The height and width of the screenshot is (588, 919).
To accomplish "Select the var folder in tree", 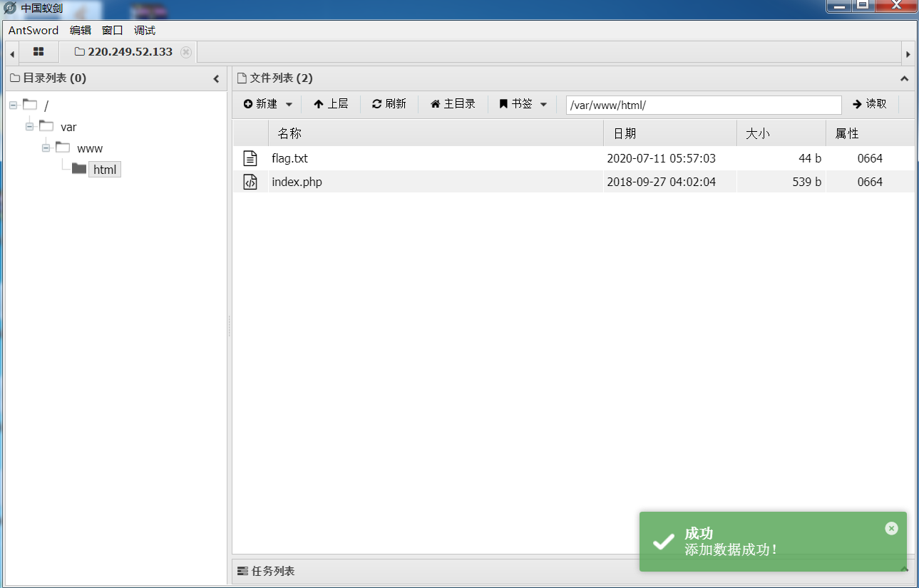I will click(68, 127).
